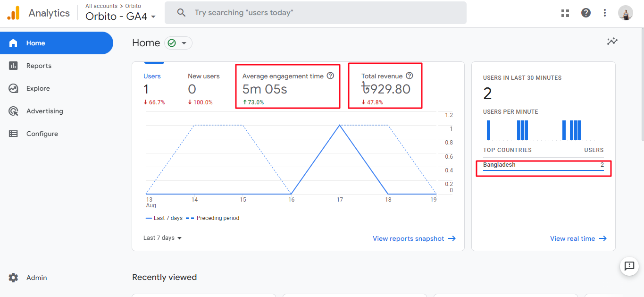Click the Explore icon in sidebar
The height and width of the screenshot is (297, 644).
pyautogui.click(x=13, y=88)
